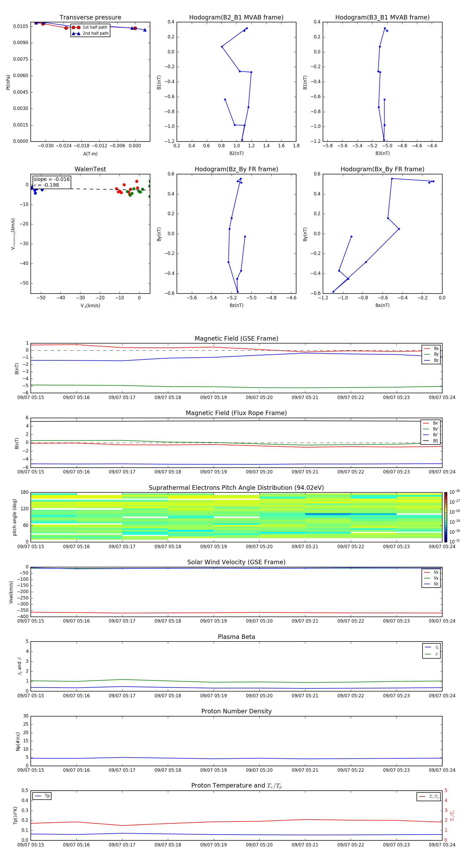Image resolution: width=473 pixels, height=868 pixels.
Task: Click the 'Hodogram(B3_B1 MVAB frame)' title
Action: click(382, 18)
